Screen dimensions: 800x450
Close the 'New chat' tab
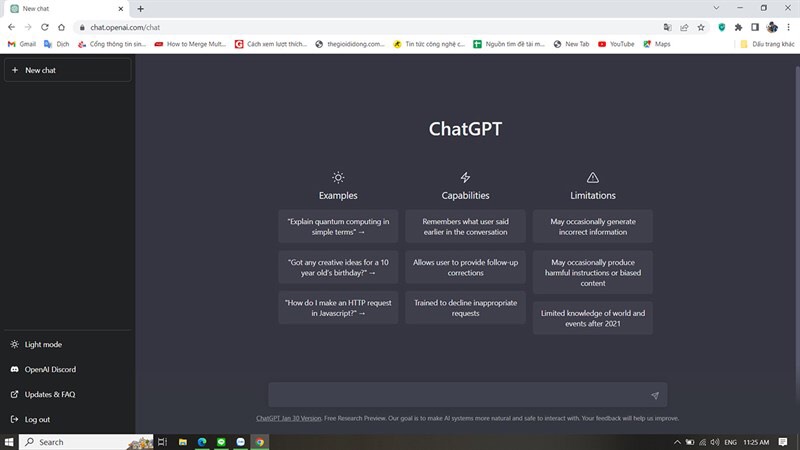[x=120, y=9]
